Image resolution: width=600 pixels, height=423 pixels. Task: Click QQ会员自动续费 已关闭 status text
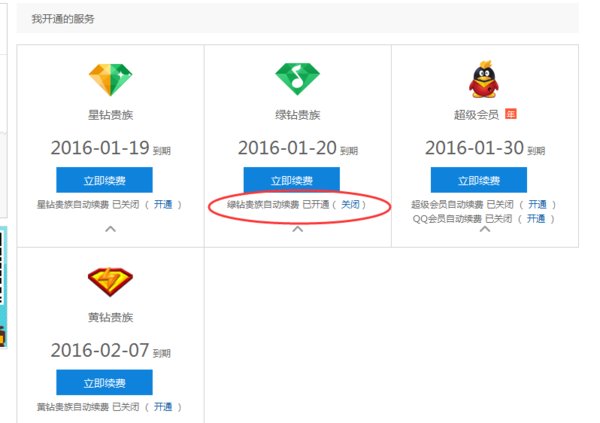pyautogui.click(x=462, y=219)
